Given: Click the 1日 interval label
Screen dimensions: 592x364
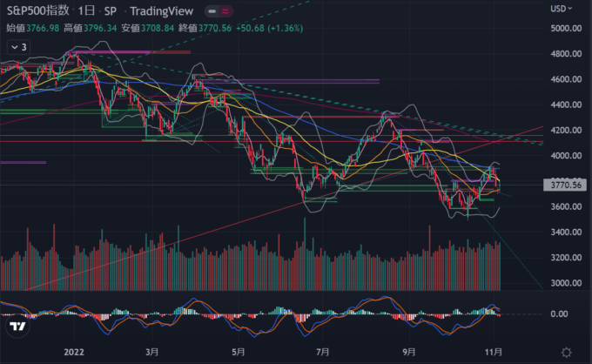Looking at the screenshot, I should pyautogui.click(x=87, y=10).
